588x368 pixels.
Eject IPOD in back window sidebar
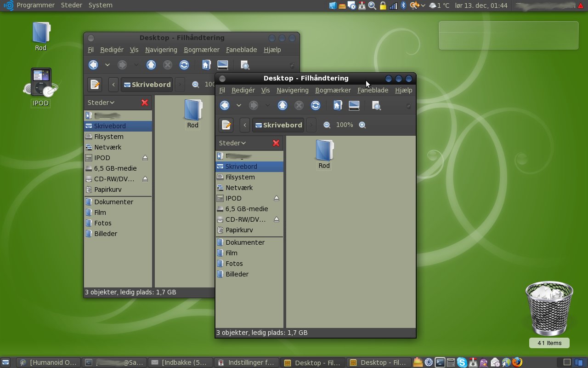point(145,158)
